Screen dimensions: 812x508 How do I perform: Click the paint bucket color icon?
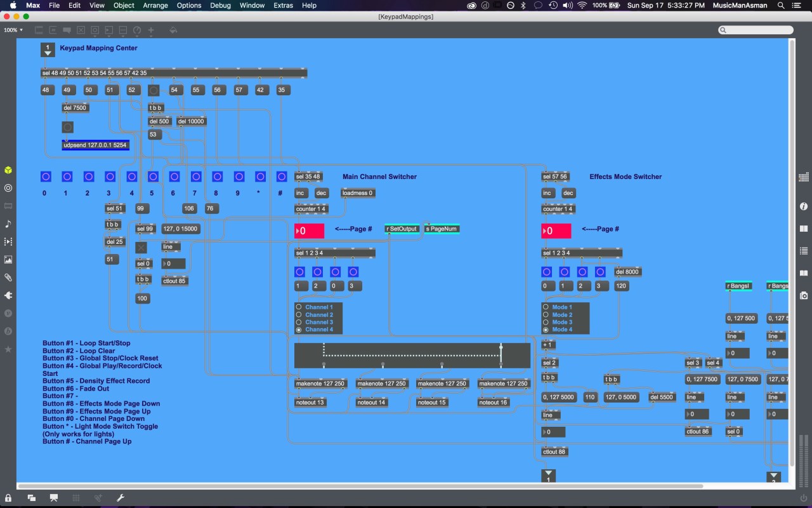click(173, 30)
